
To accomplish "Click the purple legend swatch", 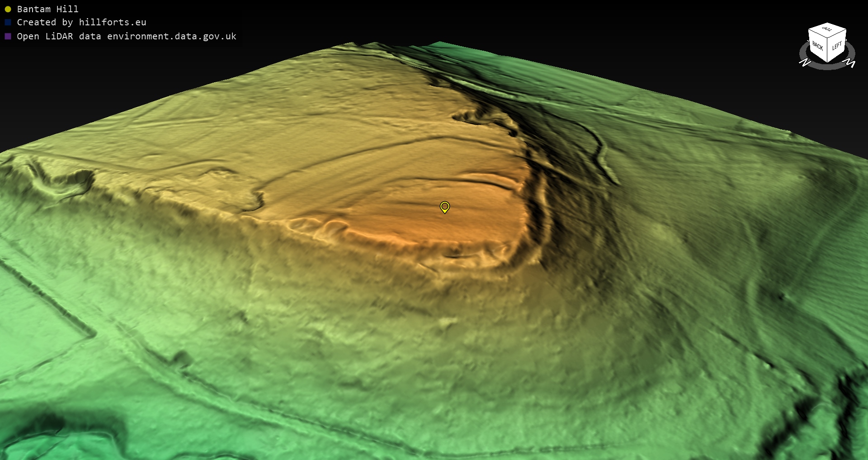I will click(x=8, y=36).
